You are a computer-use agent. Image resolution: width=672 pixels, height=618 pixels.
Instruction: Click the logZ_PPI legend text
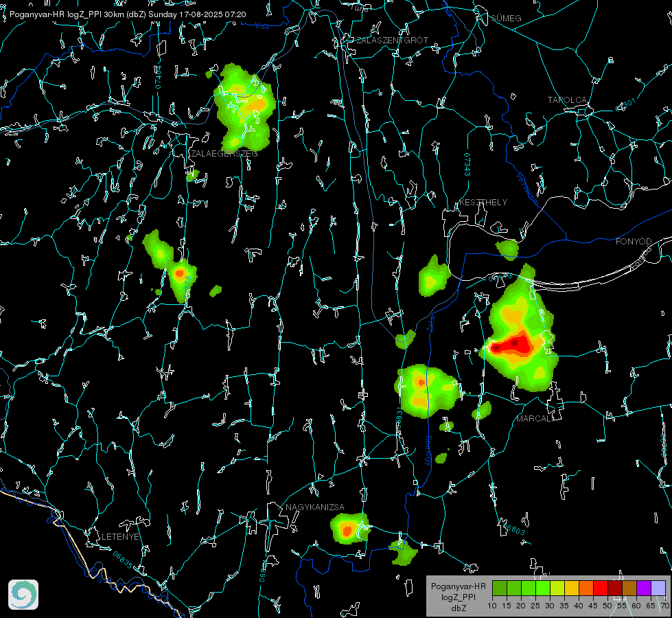(x=458, y=597)
